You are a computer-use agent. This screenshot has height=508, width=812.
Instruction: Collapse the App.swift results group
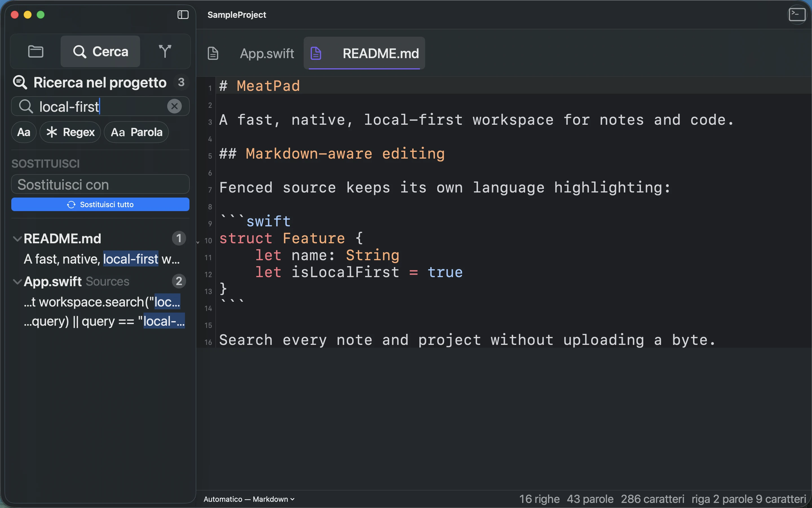pyautogui.click(x=17, y=282)
